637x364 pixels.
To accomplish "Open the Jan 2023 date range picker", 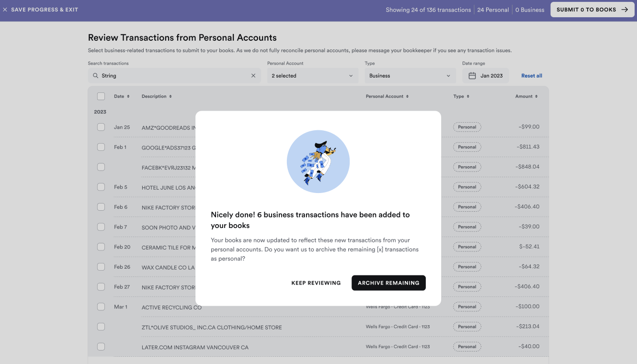I will coord(486,75).
